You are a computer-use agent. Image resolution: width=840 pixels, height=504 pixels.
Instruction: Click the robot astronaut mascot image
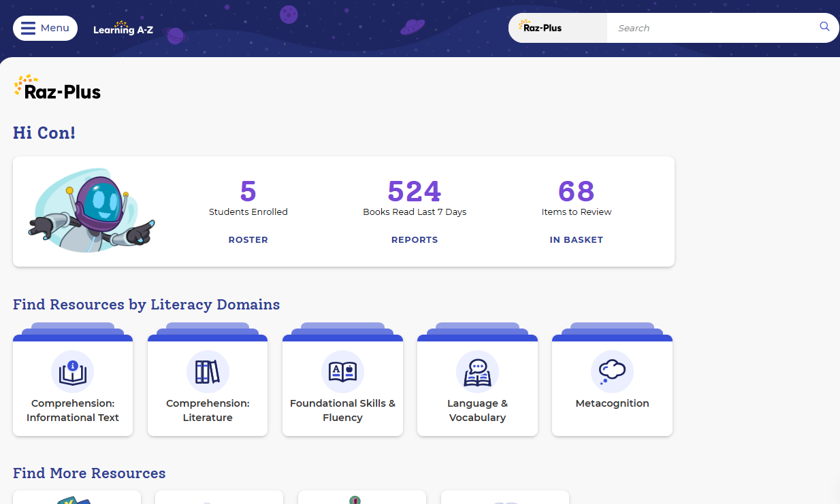90,211
